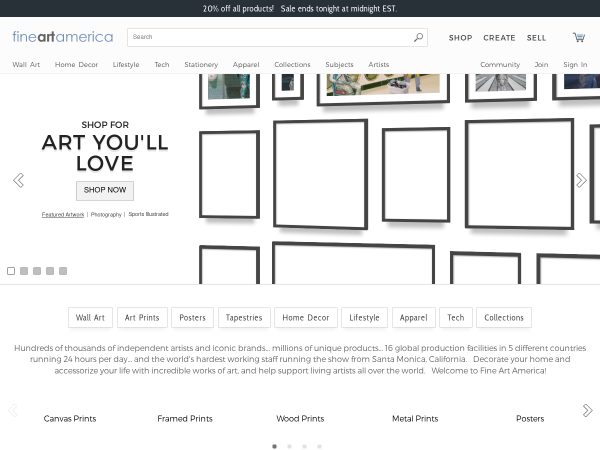Open the Stationery nav menu

[x=201, y=65]
